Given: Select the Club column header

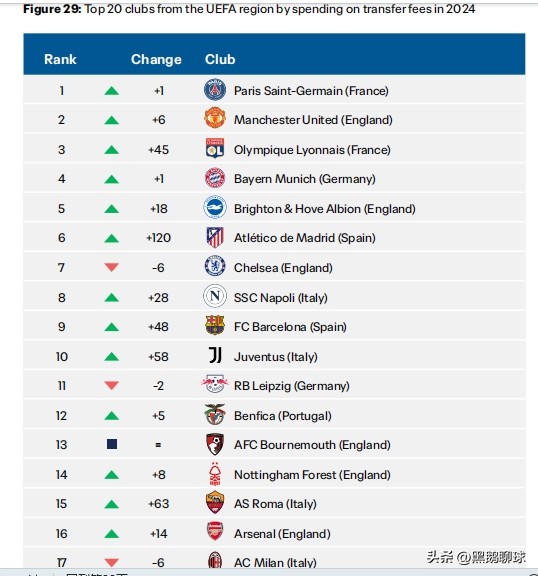Looking at the screenshot, I should [x=220, y=59].
